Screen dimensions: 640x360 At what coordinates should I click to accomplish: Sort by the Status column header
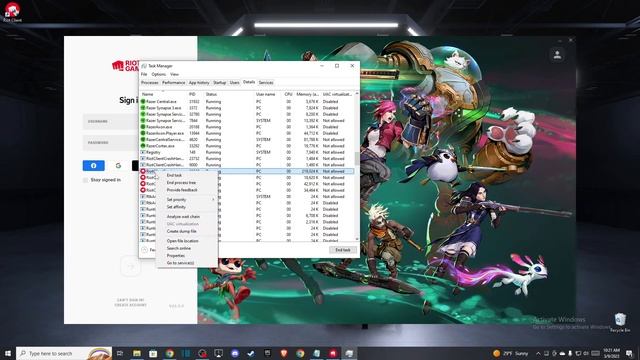(229, 94)
